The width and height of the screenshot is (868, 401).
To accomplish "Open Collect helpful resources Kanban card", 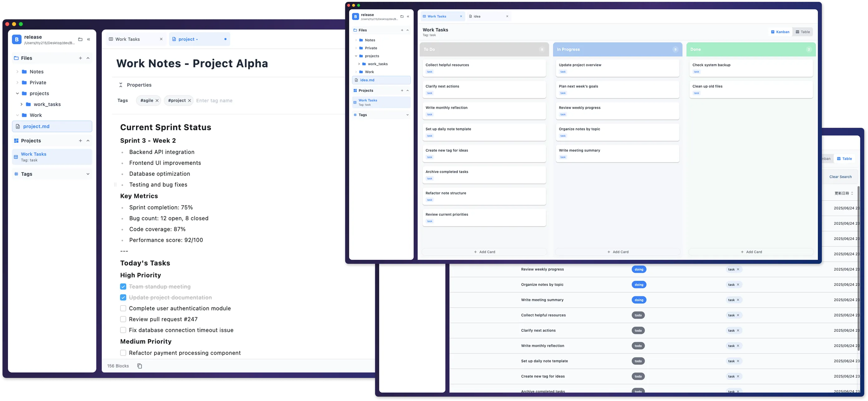I will click(x=484, y=68).
